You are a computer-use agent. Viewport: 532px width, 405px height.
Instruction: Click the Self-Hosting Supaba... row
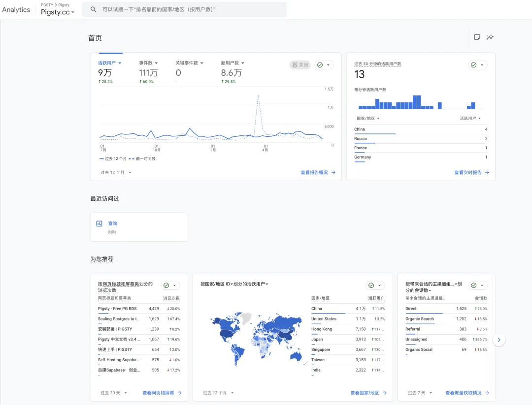[x=139, y=360]
